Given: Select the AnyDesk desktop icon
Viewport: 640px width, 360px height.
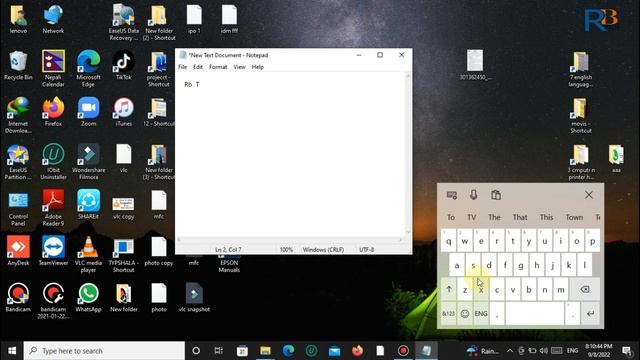Looking at the screenshot, I should (x=18, y=251).
